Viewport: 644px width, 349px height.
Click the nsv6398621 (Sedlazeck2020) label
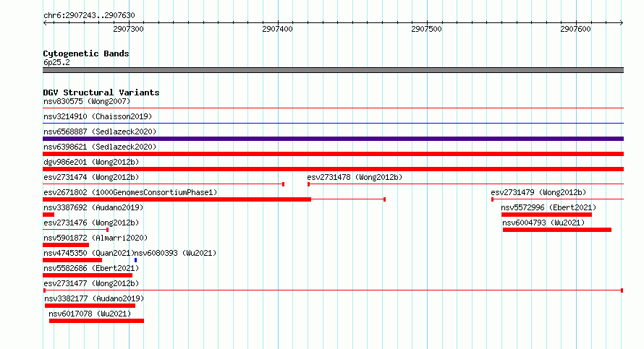100,147
